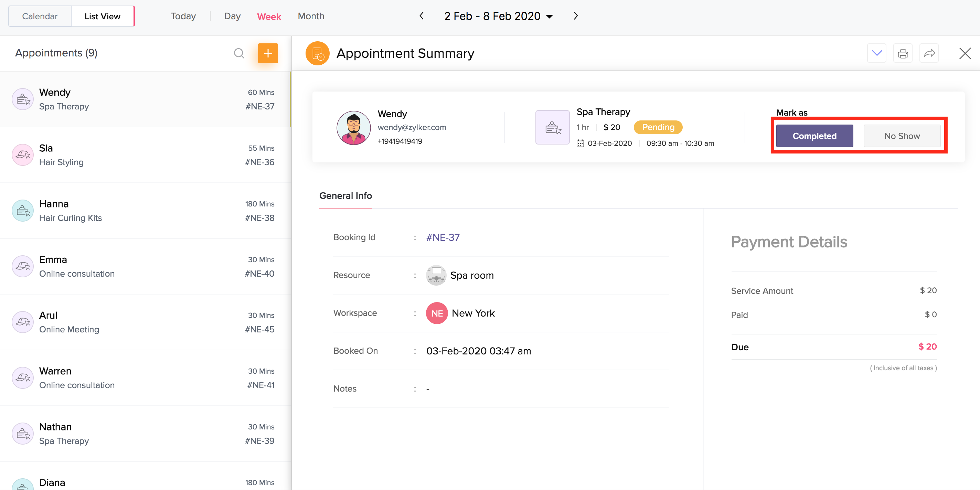The width and height of the screenshot is (980, 490).
Task: Go to next week arrow
Action: pyautogui.click(x=576, y=16)
